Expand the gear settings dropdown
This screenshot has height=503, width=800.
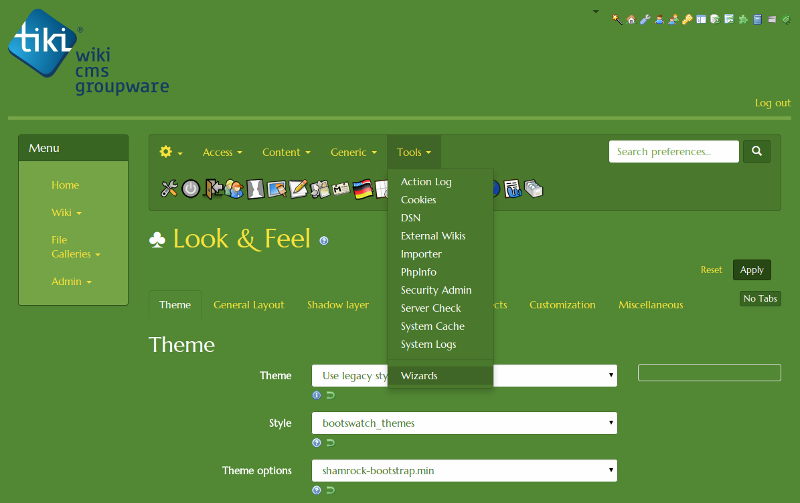[x=171, y=152]
